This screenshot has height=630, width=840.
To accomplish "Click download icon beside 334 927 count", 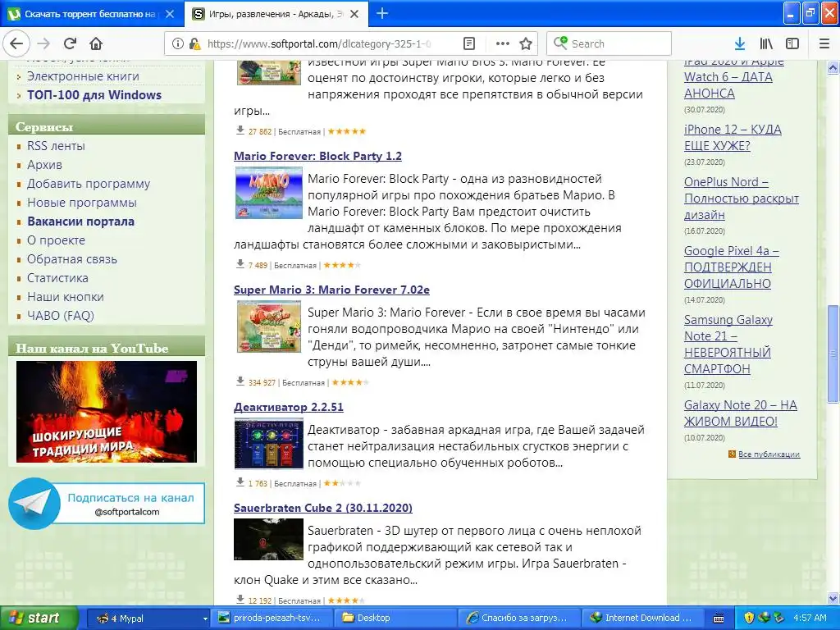I will click(240, 381).
